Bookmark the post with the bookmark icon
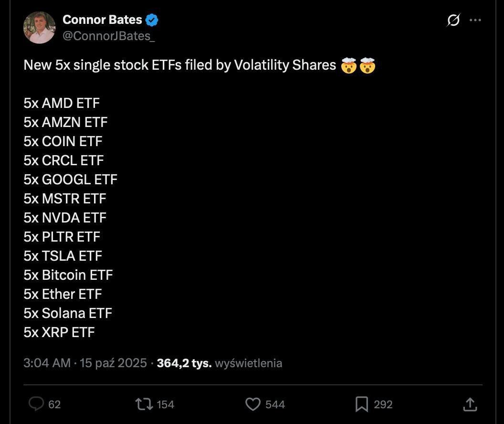 click(x=362, y=404)
